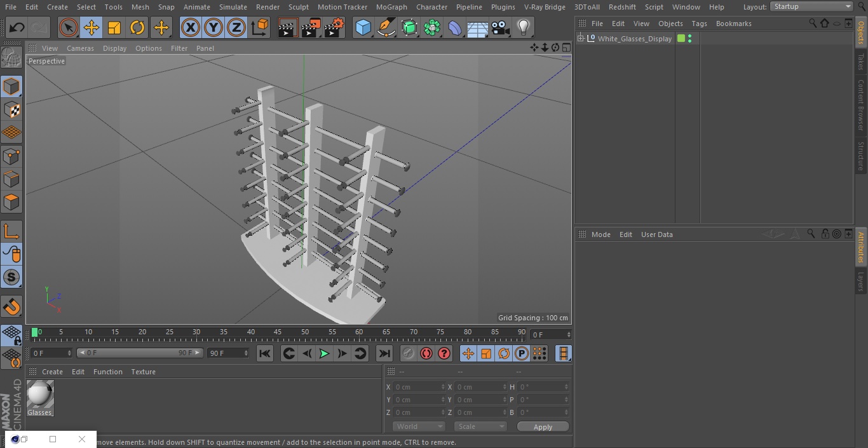Switch to Edges mode

tap(11, 179)
